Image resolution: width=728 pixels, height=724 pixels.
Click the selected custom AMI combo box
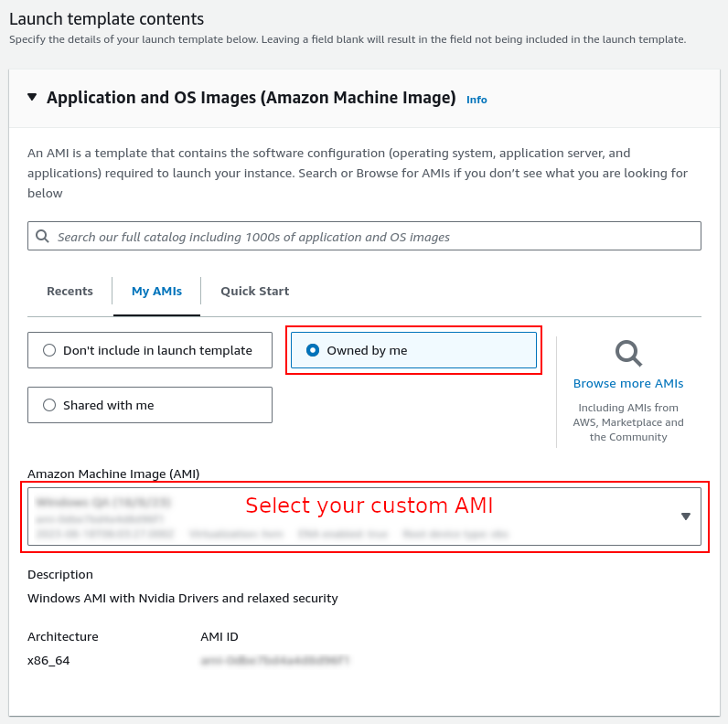365,516
